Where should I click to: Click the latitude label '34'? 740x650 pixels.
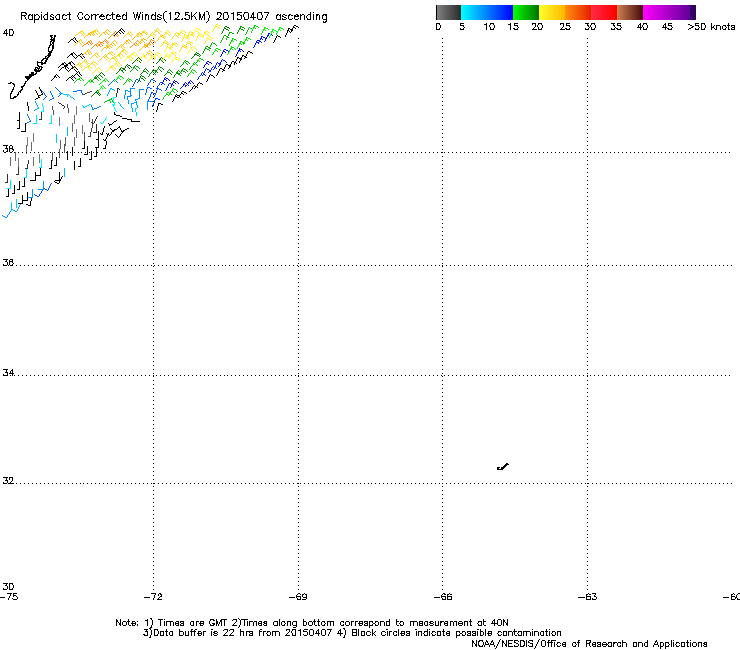tap(8, 372)
